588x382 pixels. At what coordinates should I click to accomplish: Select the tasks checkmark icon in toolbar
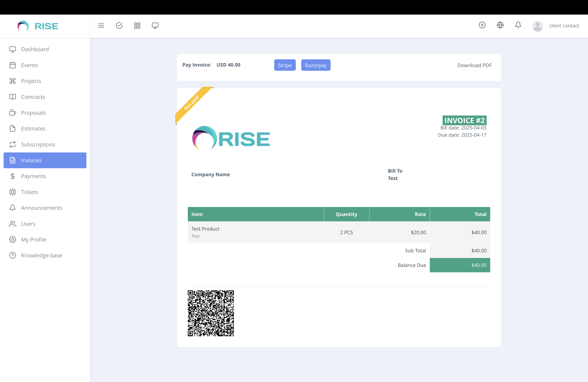pyautogui.click(x=119, y=25)
